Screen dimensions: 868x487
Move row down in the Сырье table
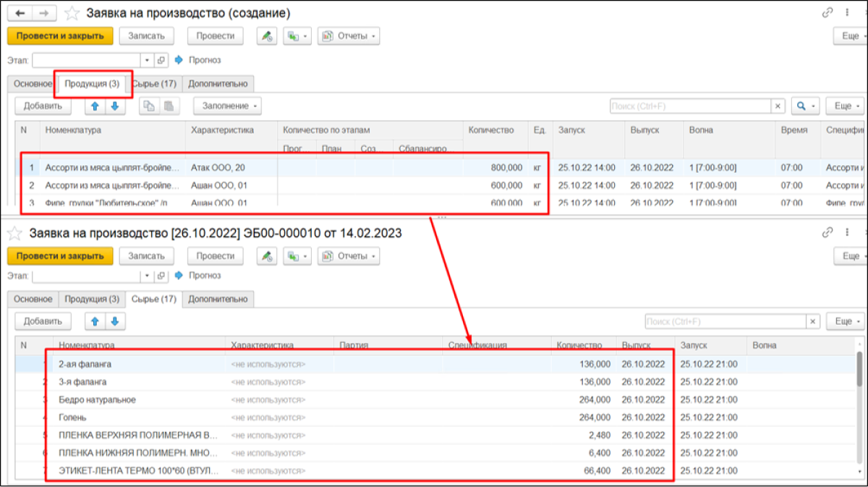(114, 321)
